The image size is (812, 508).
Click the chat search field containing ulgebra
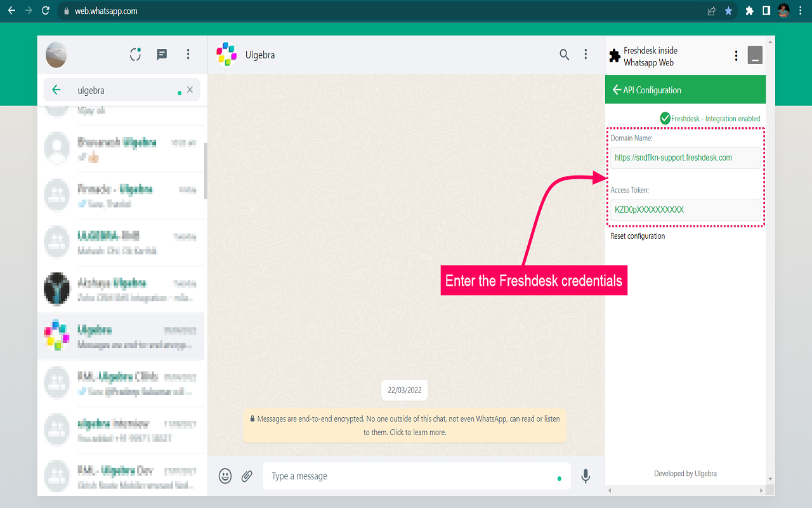(x=122, y=90)
